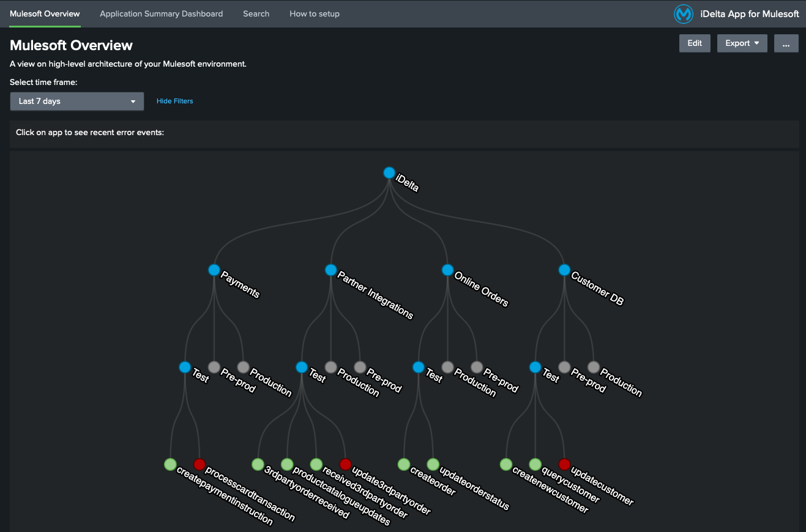
Task: Click Pre-prod node under Customer DB
Action: 564,367
